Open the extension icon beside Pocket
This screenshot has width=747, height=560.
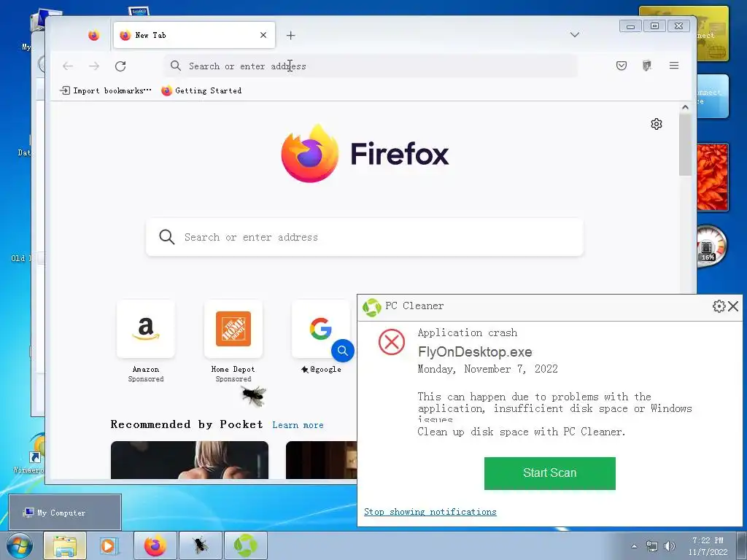[x=646, y=66]
